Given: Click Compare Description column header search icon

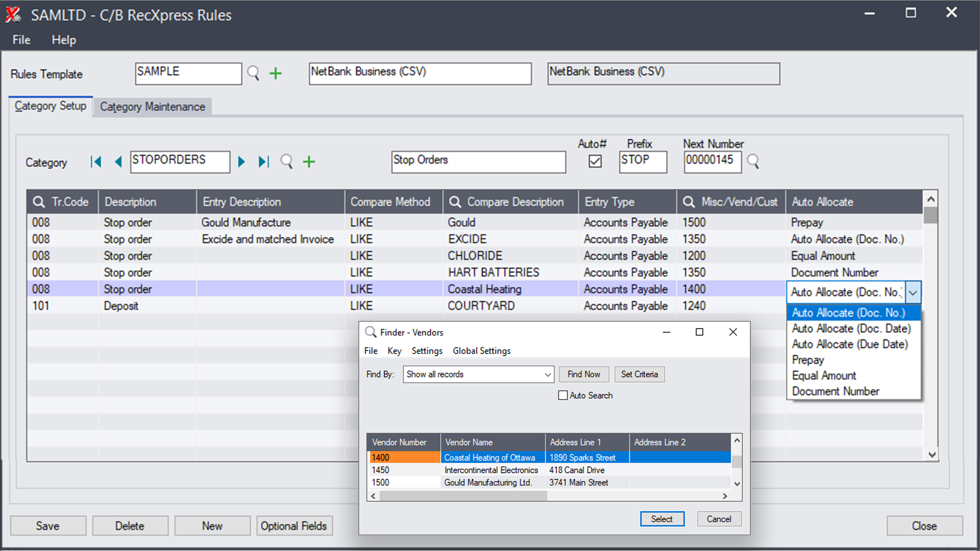Looking at the screenshot, I should point(455,202).
